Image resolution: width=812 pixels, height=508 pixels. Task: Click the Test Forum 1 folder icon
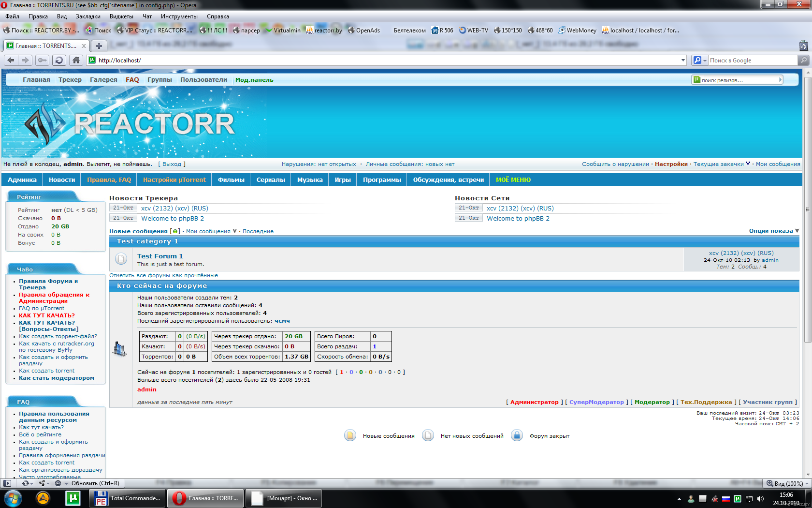121,259
